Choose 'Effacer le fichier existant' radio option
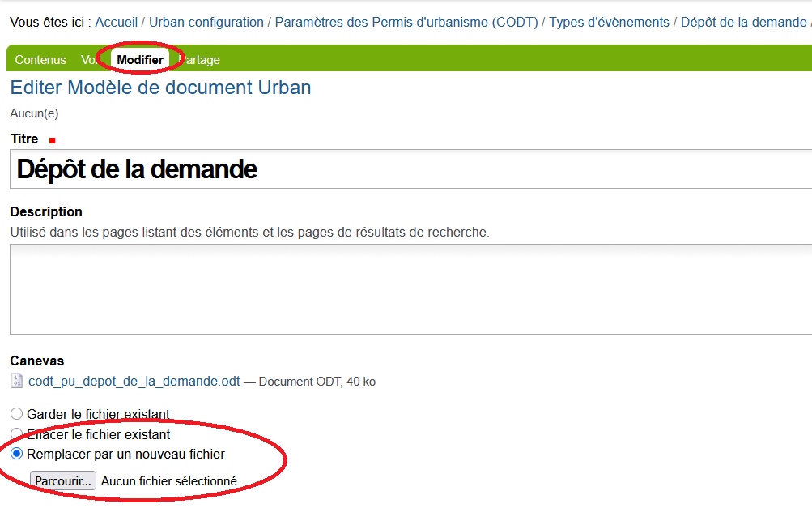 [17, 434]
